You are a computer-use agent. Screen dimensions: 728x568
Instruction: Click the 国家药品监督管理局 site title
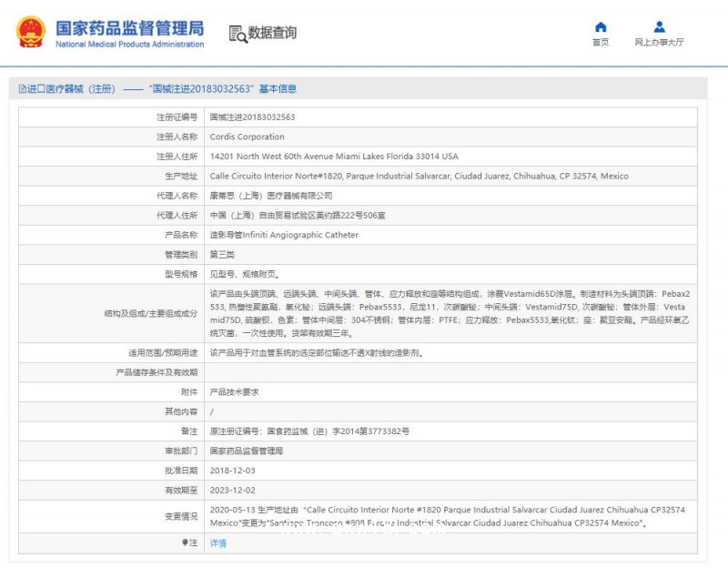click(x=129, y=27)
